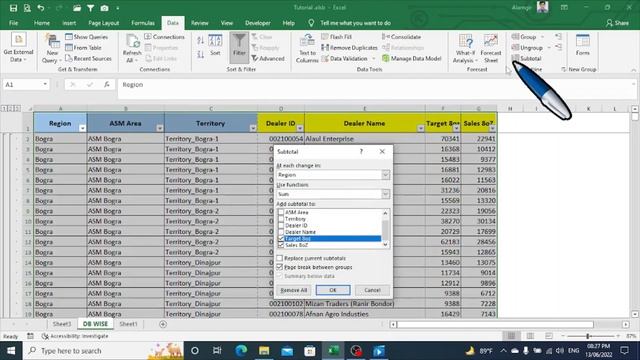
Task: Open New Query
Action: [x=52, y=48]
